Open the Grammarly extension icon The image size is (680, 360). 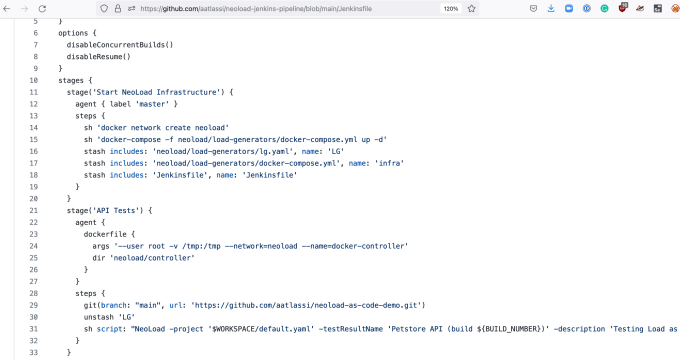click(604, 9)
